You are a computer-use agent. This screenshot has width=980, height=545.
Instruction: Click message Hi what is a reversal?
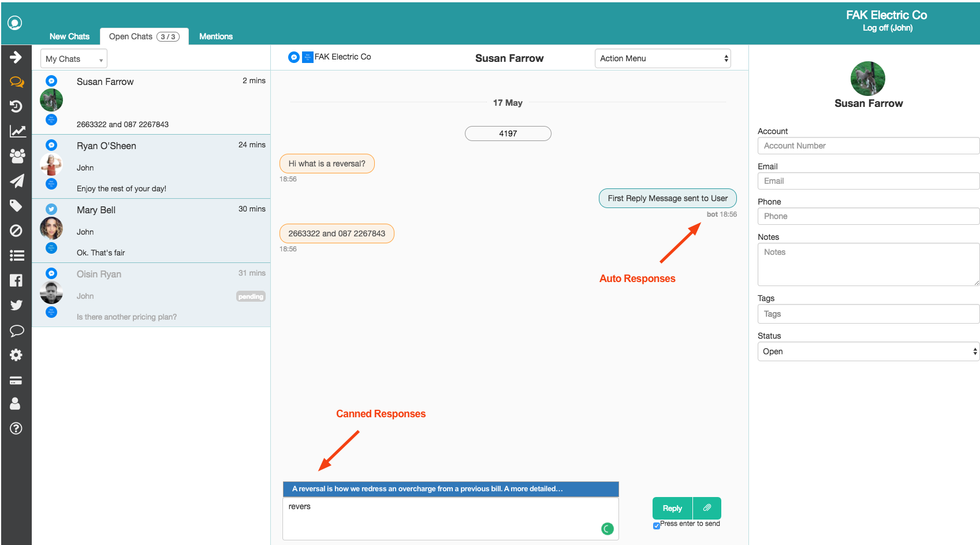coord(327,164)
